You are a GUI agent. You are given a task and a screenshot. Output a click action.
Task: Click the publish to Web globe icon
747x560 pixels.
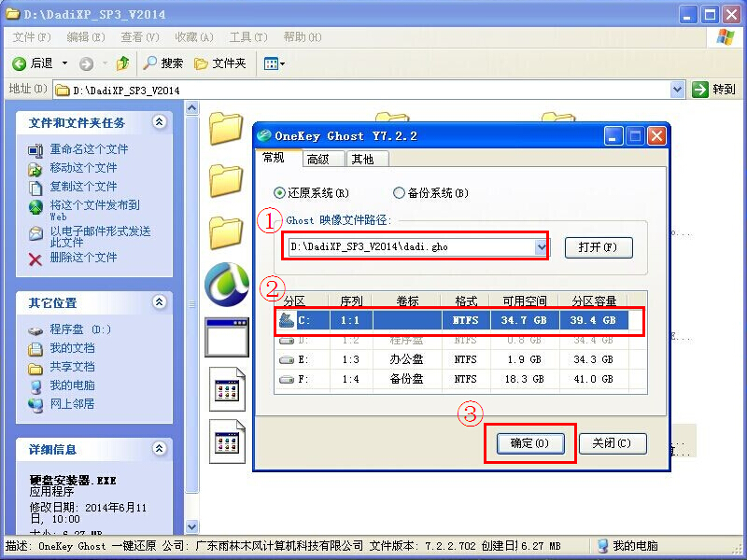[x=35, y=206]
